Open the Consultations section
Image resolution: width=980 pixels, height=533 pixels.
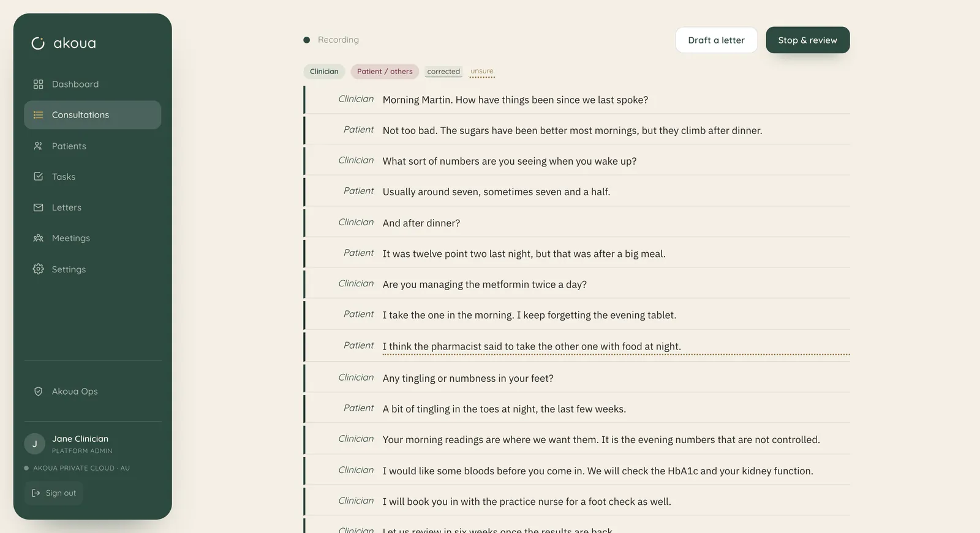(x=92, y=115)
